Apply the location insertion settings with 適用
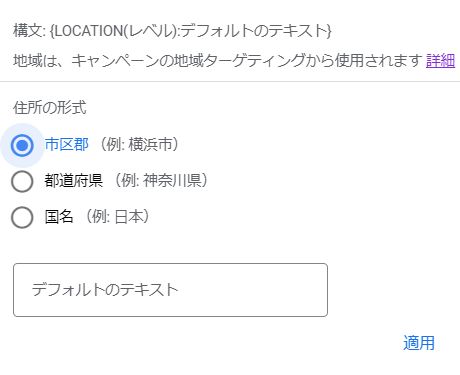 click(419, 343)
